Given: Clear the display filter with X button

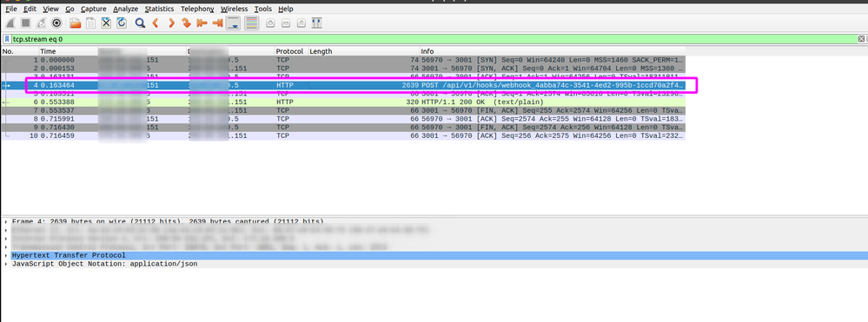Looking at the screenshot, I should [861, 39].
